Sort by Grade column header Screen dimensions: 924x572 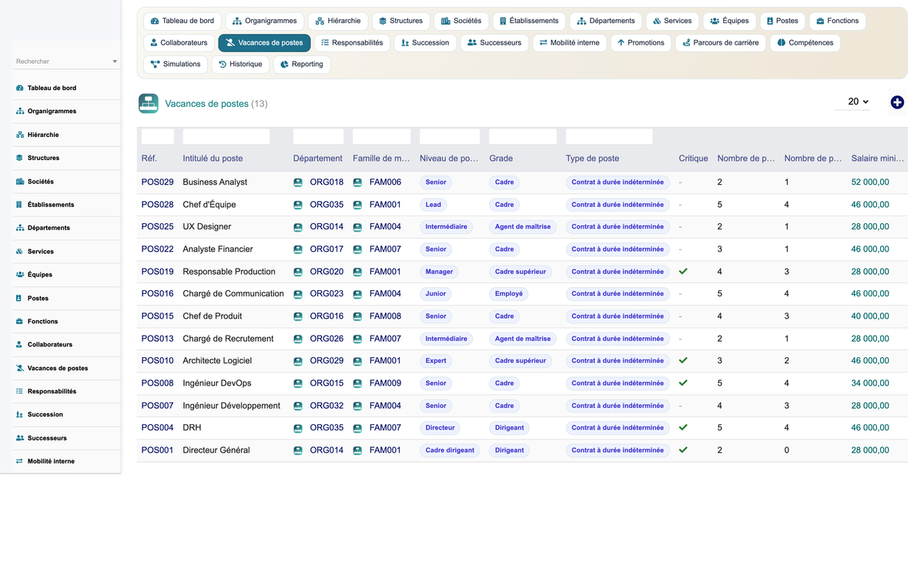click(x=500, y=159)
